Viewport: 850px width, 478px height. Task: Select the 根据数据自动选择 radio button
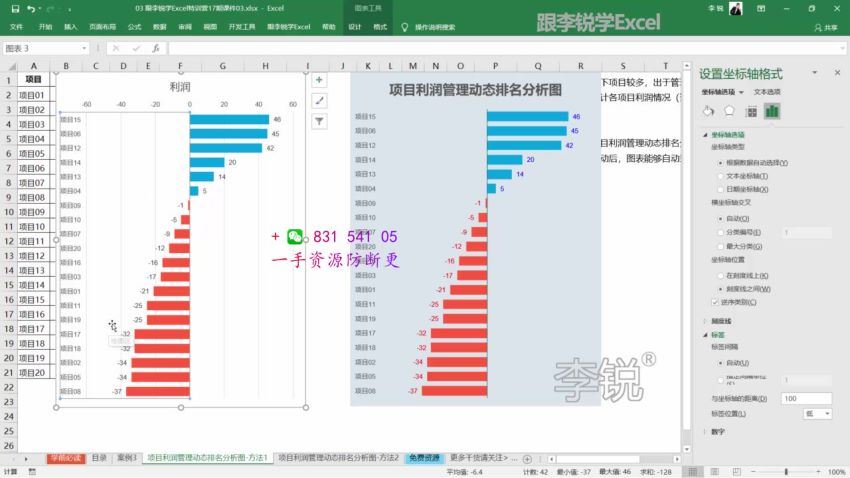point(720,163)
